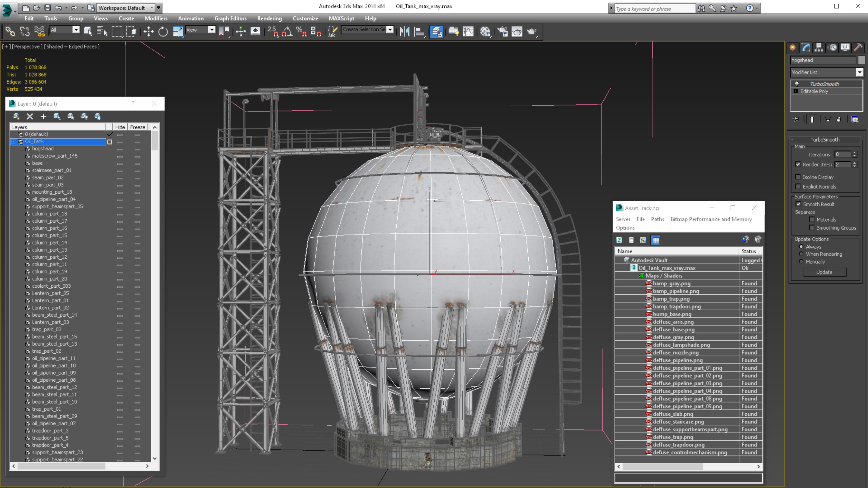Select the hogshead item in Layers list
868x488 pixels.
pyautogui.click(x=42, y=149)
